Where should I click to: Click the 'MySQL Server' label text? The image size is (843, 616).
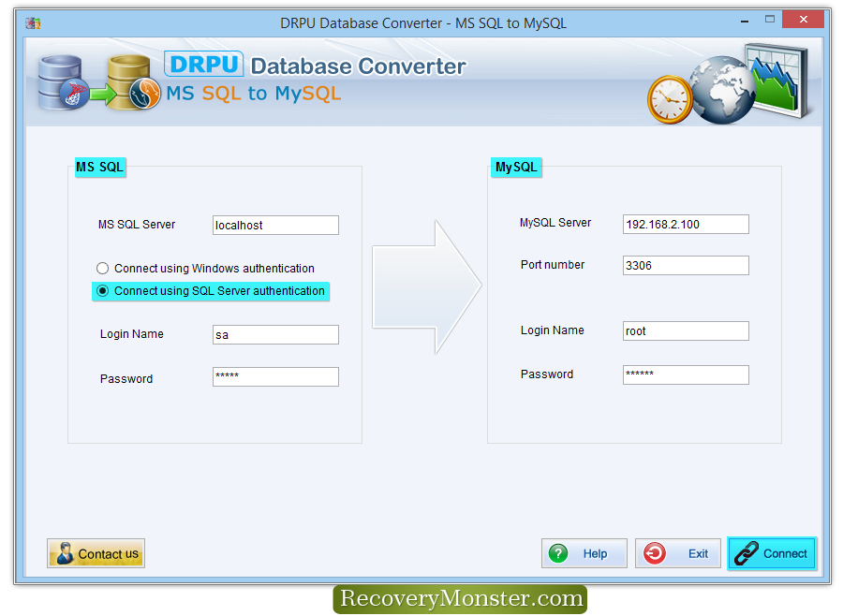(555, 223)
